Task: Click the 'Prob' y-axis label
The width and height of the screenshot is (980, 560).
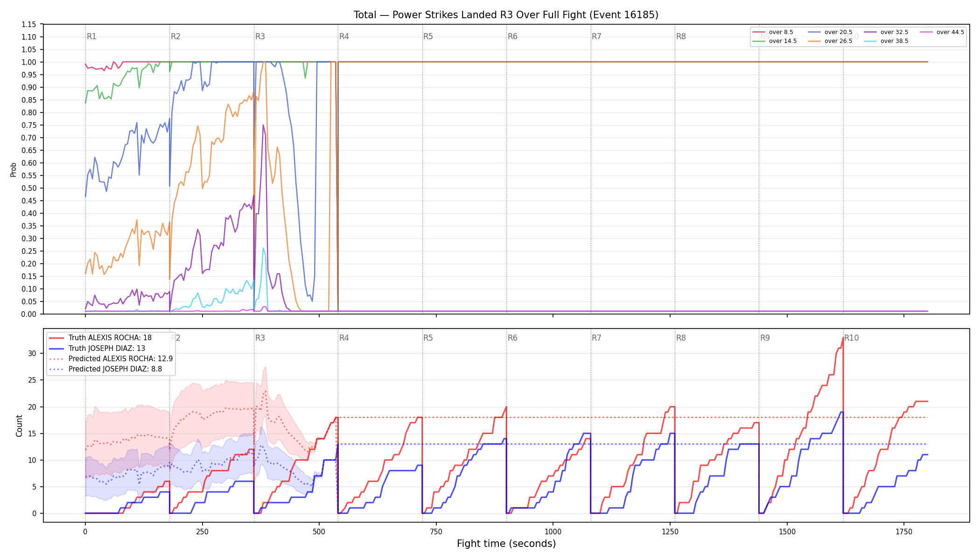Action: (14, 169)
